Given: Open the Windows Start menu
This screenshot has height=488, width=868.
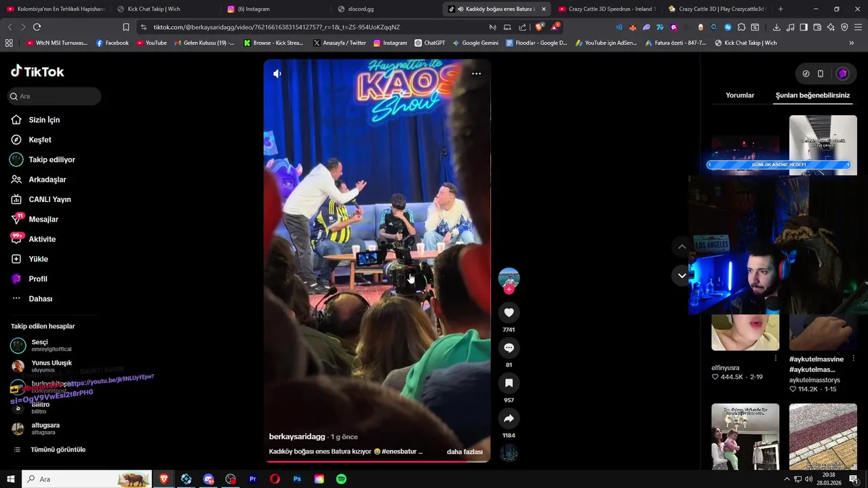Looking at the screenshot, I should point(11,479).
